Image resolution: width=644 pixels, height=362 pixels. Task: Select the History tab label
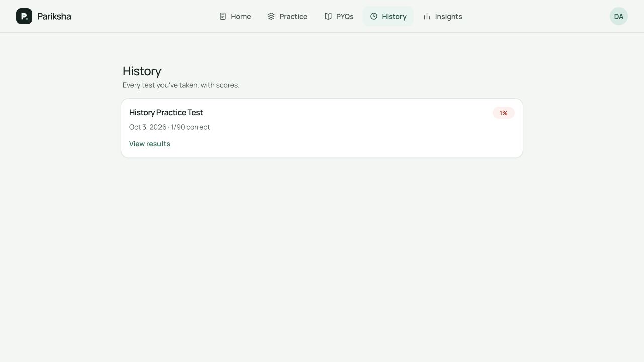point(394,16)
